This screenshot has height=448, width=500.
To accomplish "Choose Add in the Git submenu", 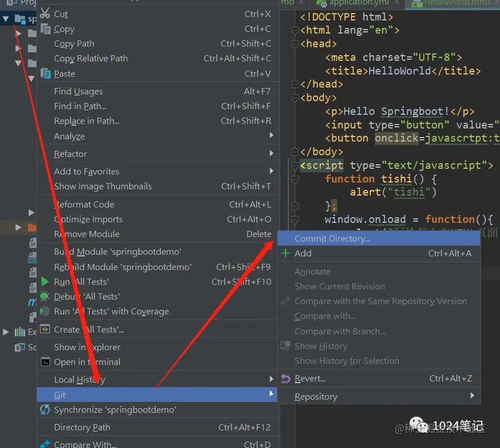I will pyautogui.click(x=379, y=254).
